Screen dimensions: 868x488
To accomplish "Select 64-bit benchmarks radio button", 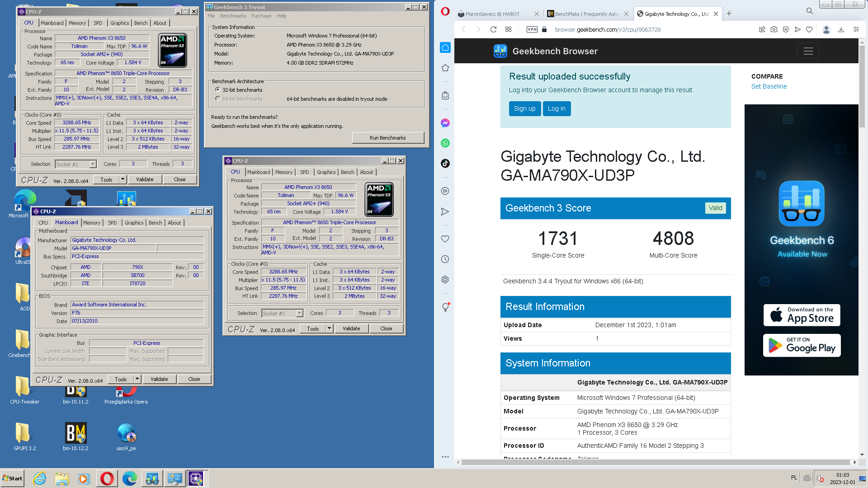I will pos(218,99).
